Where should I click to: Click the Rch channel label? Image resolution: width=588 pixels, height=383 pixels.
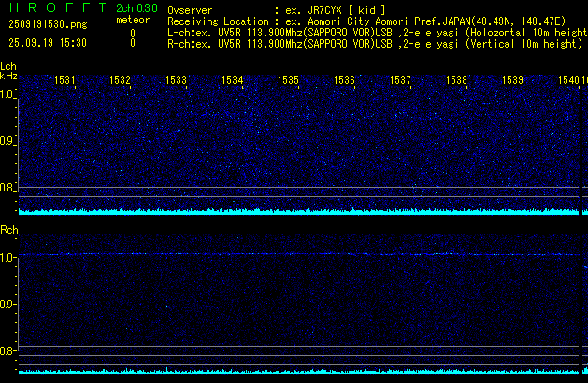pyautogui.click(x=8, y=230)
